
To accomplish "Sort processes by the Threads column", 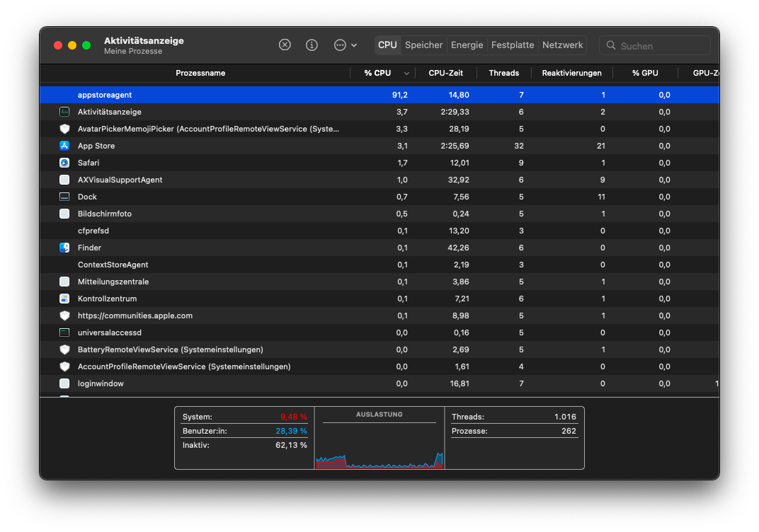I will tap(503, 73).
